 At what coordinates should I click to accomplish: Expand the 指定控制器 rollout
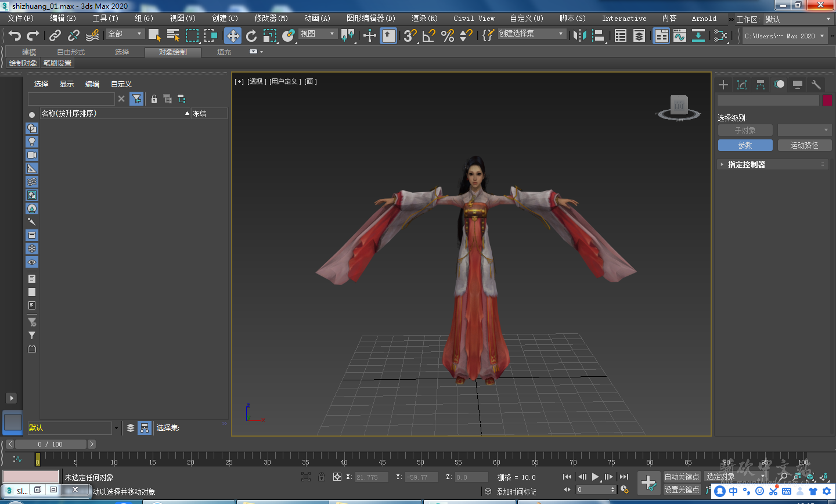(772, 164)
